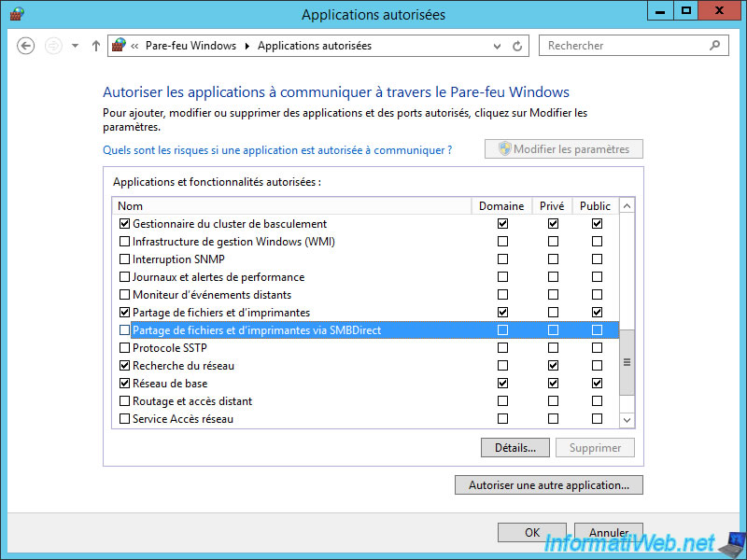Check Routage et accès distant box
The image size is (747, 560).
(x=124, y=401)
